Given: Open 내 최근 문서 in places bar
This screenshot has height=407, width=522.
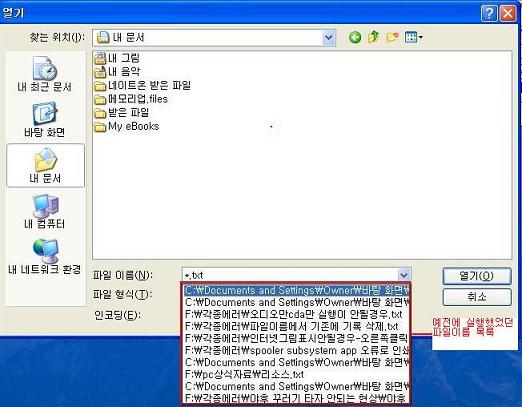Looking at the screenshot, I should point(44,74).
